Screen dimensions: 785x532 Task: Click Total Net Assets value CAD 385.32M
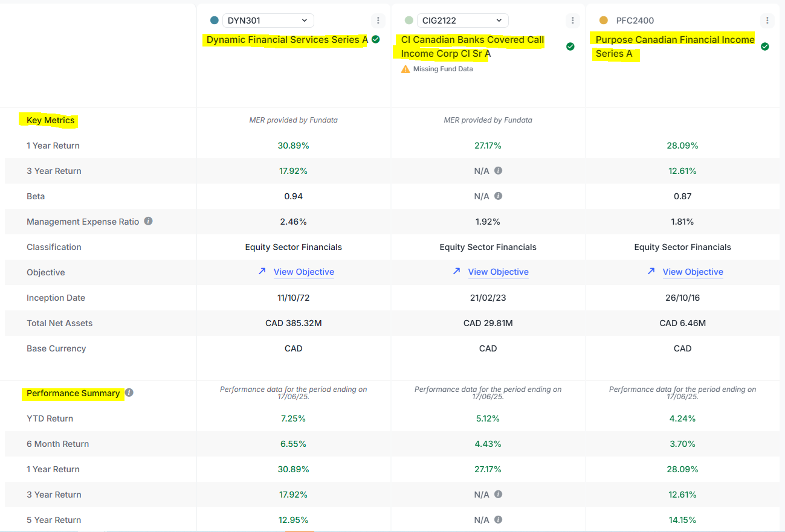(x=294, y=323)
